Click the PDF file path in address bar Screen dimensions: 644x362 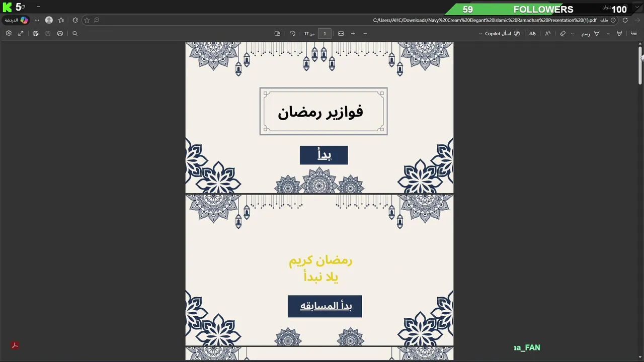(x=485, y=20)
